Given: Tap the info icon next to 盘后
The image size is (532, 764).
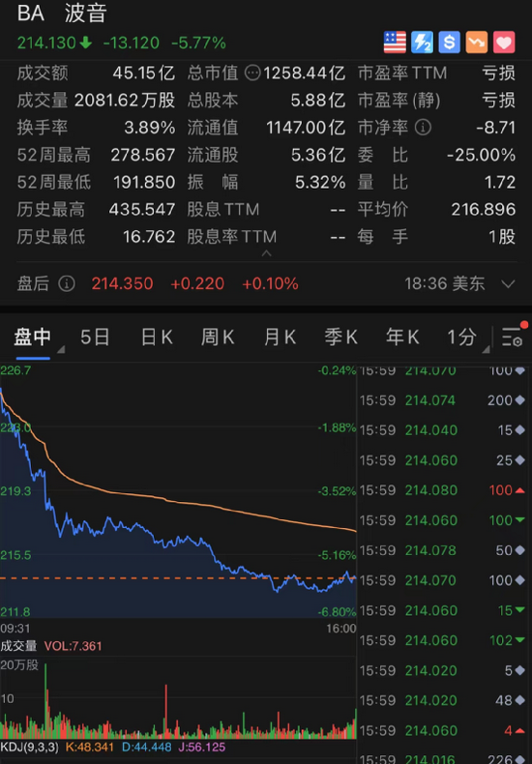Looking at the screenshot, I should pos(67,283).
